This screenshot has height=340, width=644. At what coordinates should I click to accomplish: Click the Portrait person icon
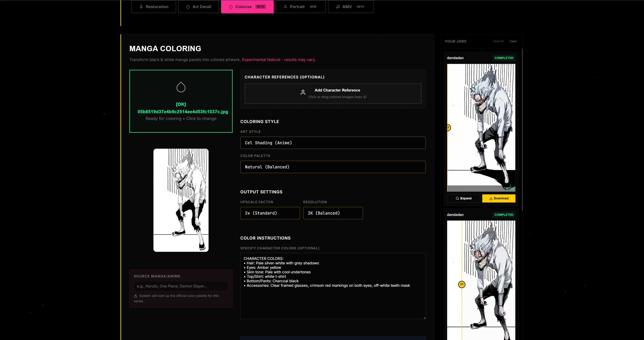(285, 7)
